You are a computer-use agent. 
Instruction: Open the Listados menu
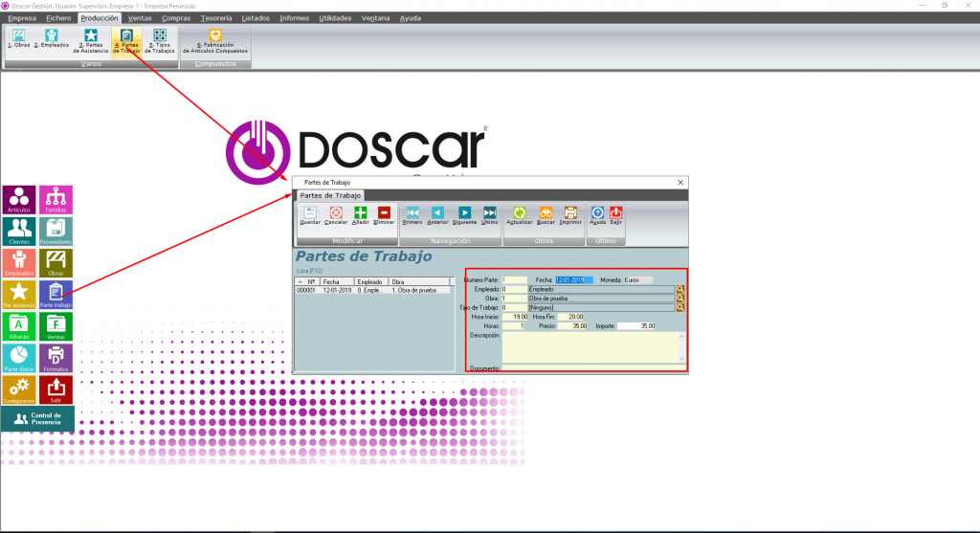pyautogui.click(x=256, y=18)
